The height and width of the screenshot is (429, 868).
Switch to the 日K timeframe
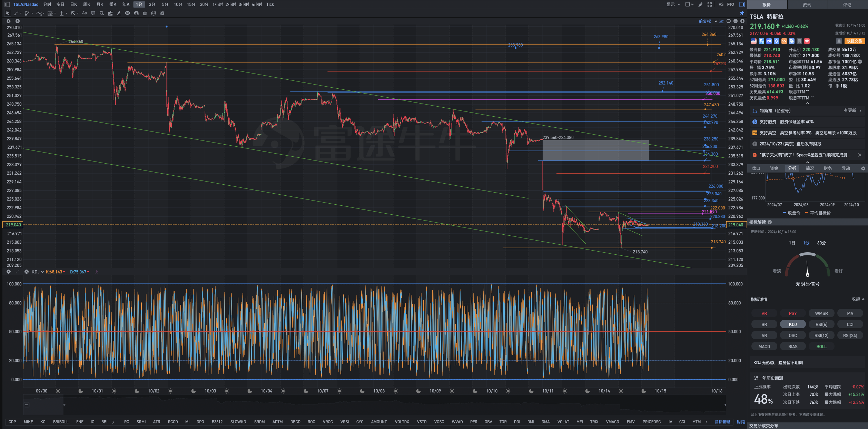coord(73,4)
